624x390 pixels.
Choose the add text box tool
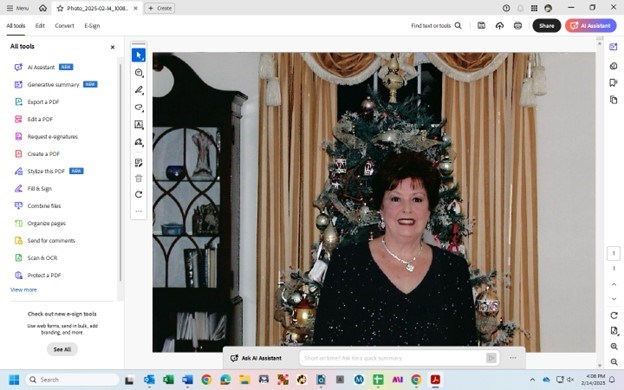[138, 125]
